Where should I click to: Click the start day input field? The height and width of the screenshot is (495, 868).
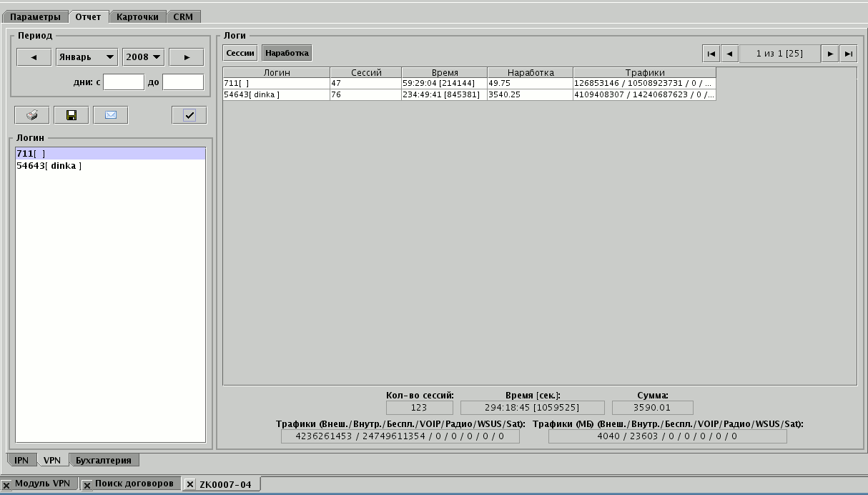coord(123,82)
